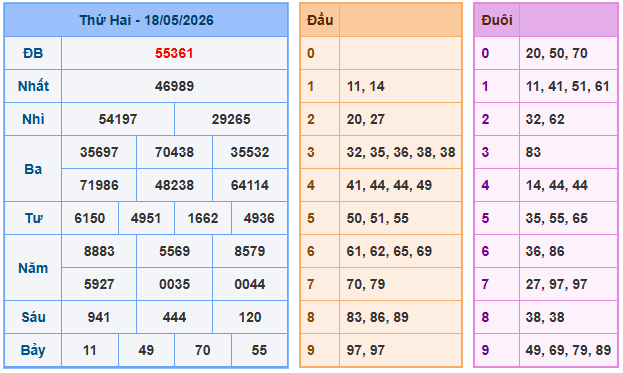The height and width of the screenshot is (373, 623).
Task: Click the Năm number 8883
Action: (x=99, y=251)
